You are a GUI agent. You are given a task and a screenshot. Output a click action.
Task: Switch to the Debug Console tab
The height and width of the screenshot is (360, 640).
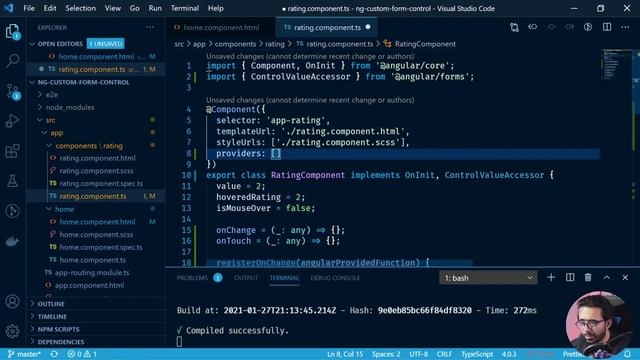(335, 278)
